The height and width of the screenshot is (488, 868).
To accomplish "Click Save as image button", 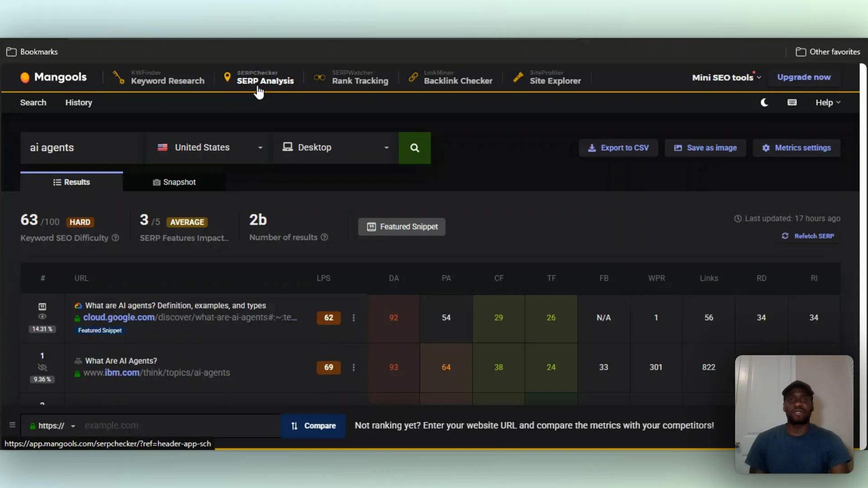I will coord(705,148).
